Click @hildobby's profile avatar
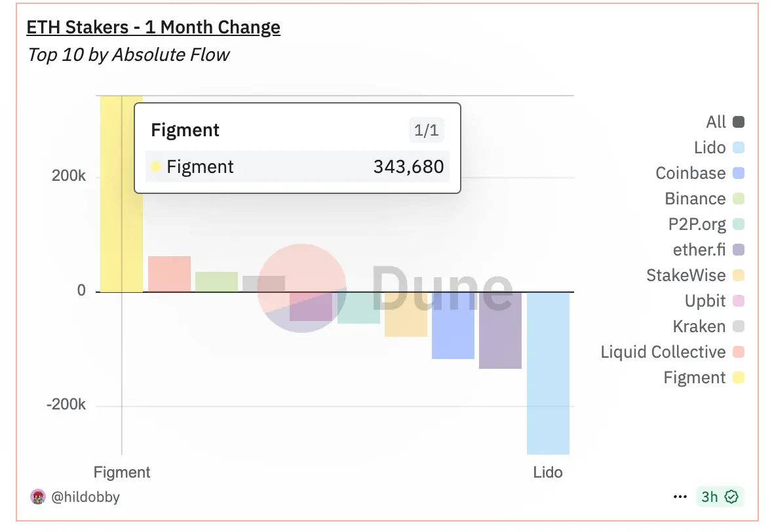 (x=39, y=497)
